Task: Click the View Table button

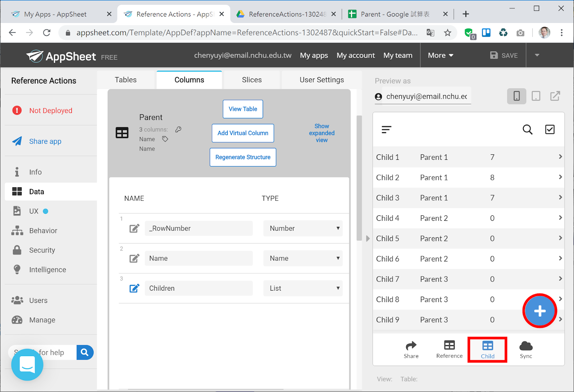Action: pyautogui.click(x=243, y=109)
